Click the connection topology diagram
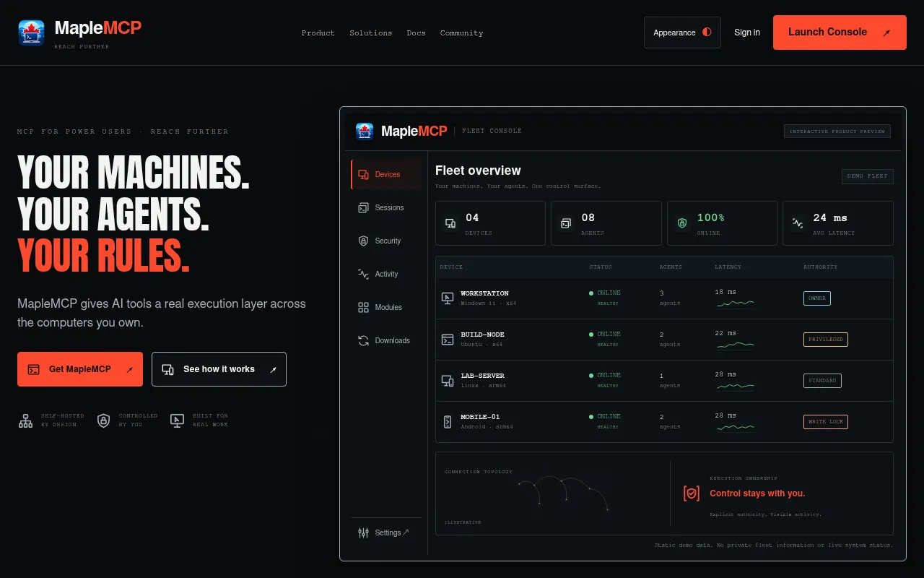This screenshot has width=924, height=578. pyautogui.click(x=563, y=493)
